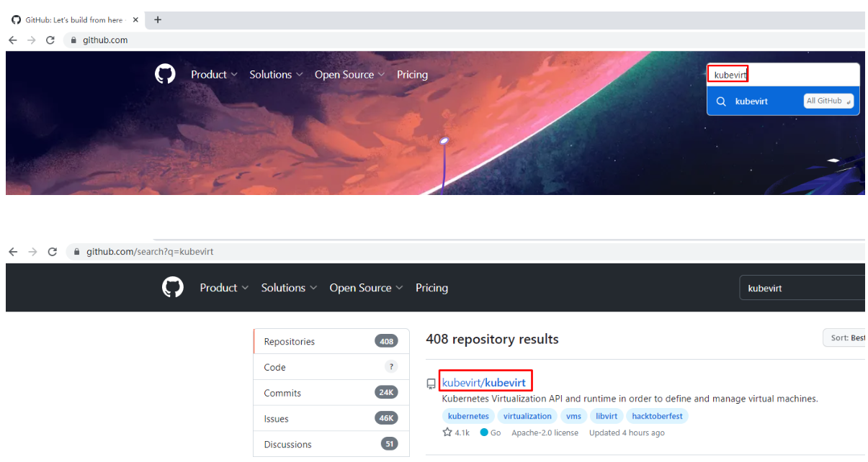The image size is (868, 462).
Task: Click the search field containing kubevirt in upper header
Action: (783, 75)
